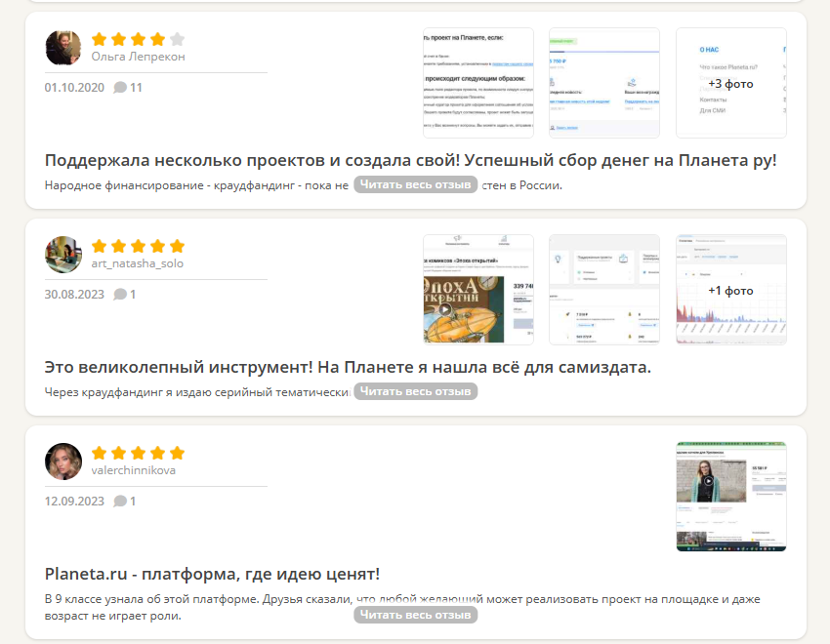The width and height of the screenshot is (830, 644).
Task: Click the date 30.08.2023
Action: [x=74, y=295]
